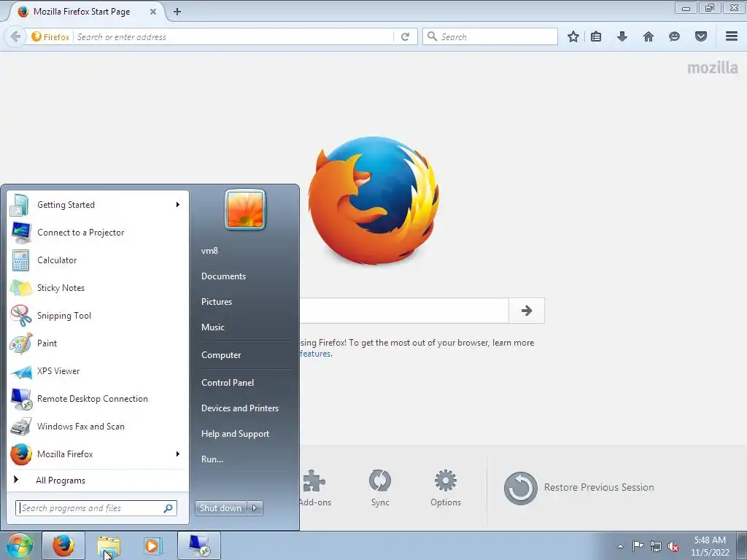The width and height of the screenshot is (747, 560).
Task: Open Add-ons puzzle icon on start page
Action: [314, 488]
